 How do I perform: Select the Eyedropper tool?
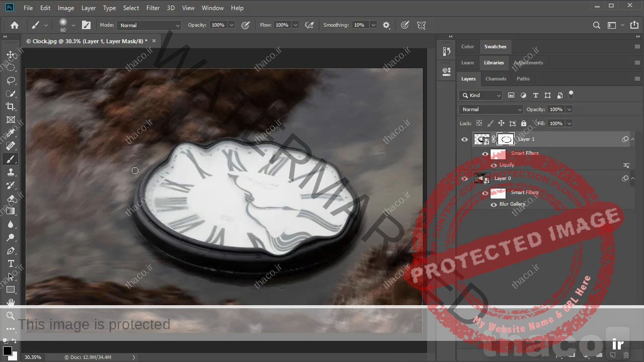(11, 133)
